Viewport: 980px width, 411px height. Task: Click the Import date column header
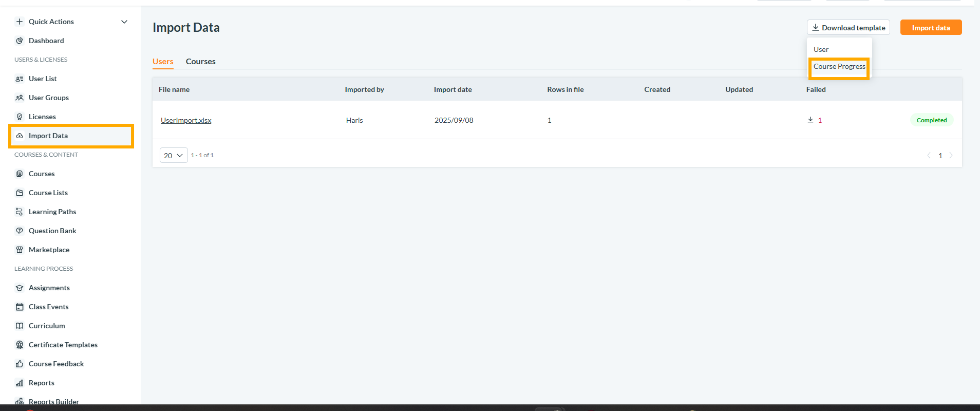pyautogui.click(x=453, y=89)
